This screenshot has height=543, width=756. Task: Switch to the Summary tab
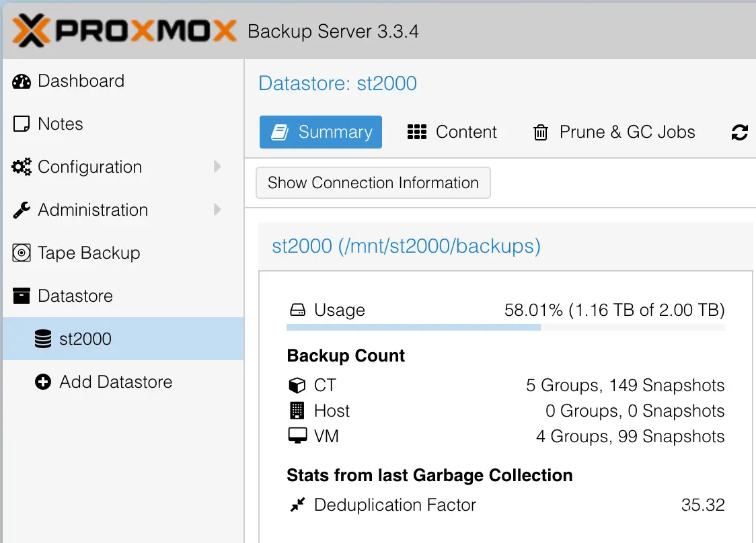pos(321,132)
